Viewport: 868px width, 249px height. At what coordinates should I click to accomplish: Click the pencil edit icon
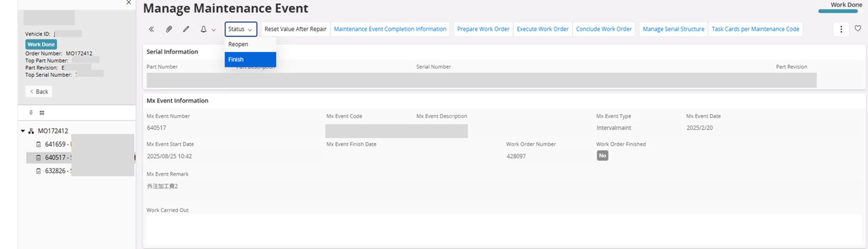coord(186,29)
